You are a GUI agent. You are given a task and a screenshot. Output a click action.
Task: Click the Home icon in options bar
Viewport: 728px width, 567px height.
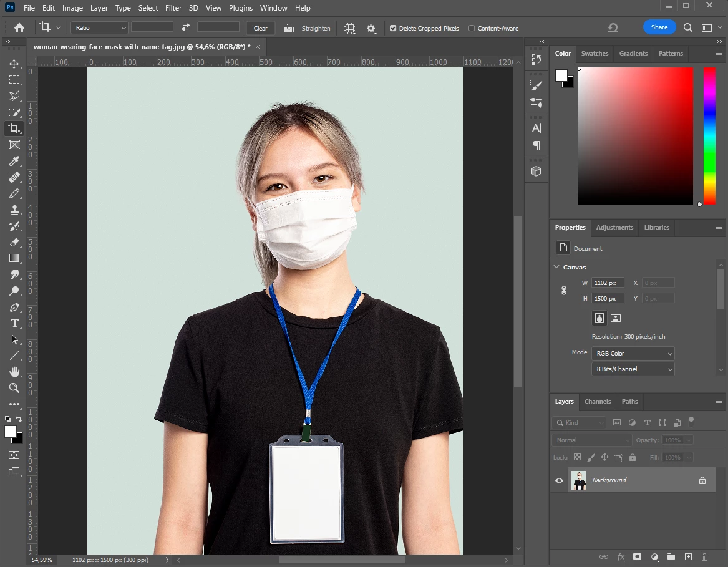(x=19, y=28)
